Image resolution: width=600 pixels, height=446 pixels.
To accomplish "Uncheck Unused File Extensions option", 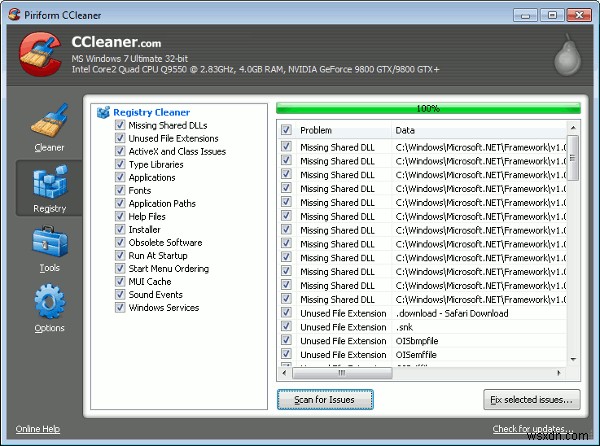I will pos(120,138).
